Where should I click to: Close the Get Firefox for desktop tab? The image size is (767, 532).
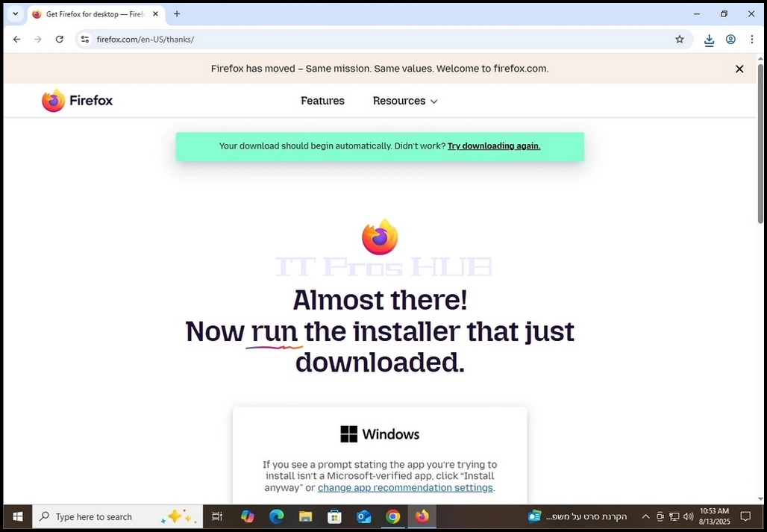pyautogui.click(x=155, y=14)
